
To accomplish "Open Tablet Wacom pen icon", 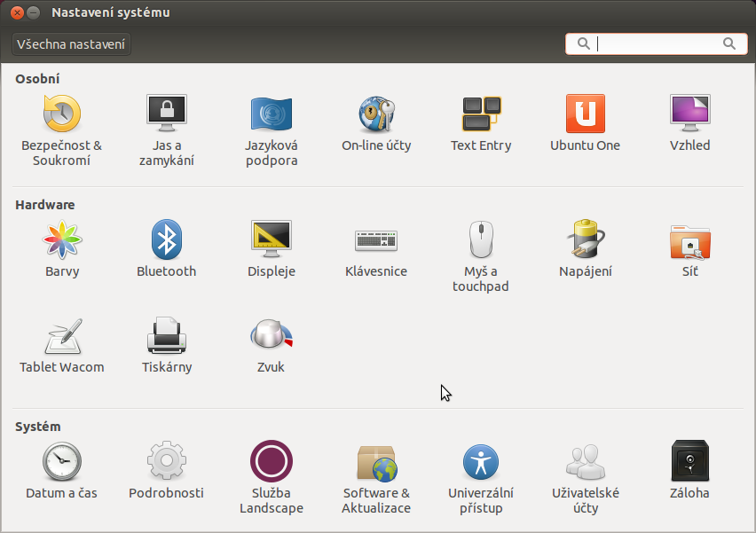I will tap(63, 336).
